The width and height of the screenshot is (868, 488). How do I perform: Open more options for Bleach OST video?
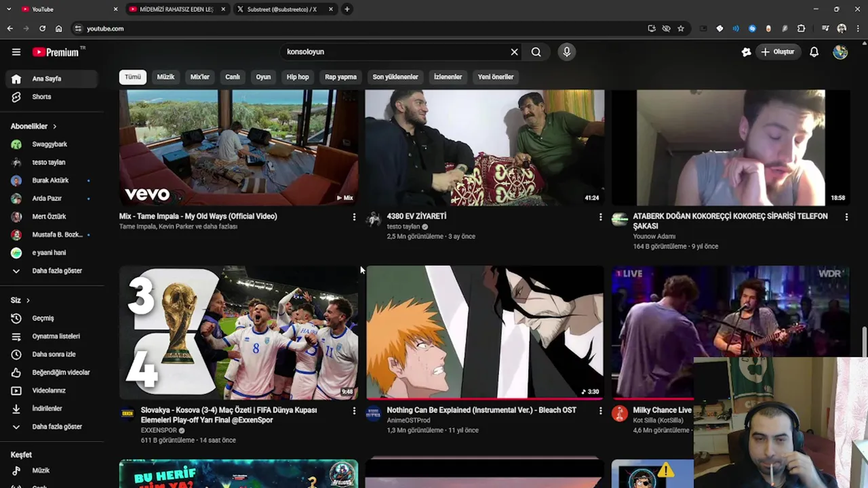click(600, 411)
